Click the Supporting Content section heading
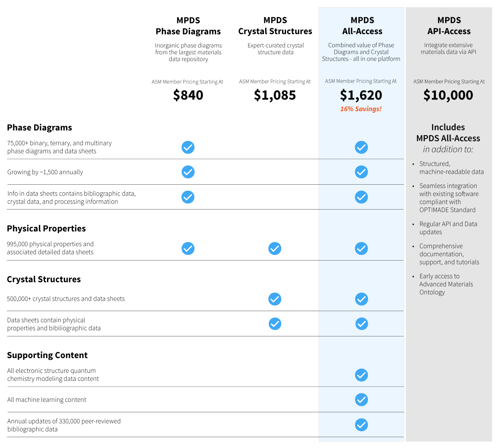 pos(47,355)
